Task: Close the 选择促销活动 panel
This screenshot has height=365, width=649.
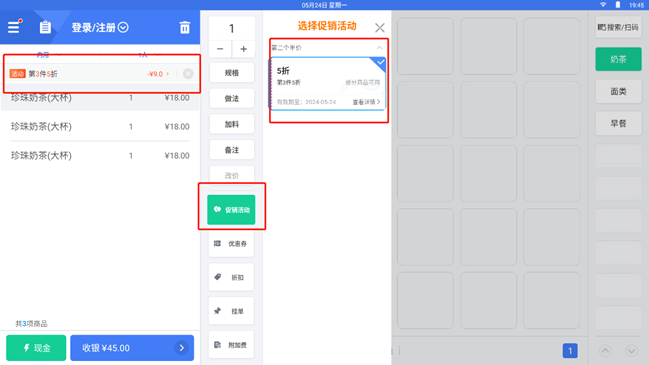Action: (380, 28)
